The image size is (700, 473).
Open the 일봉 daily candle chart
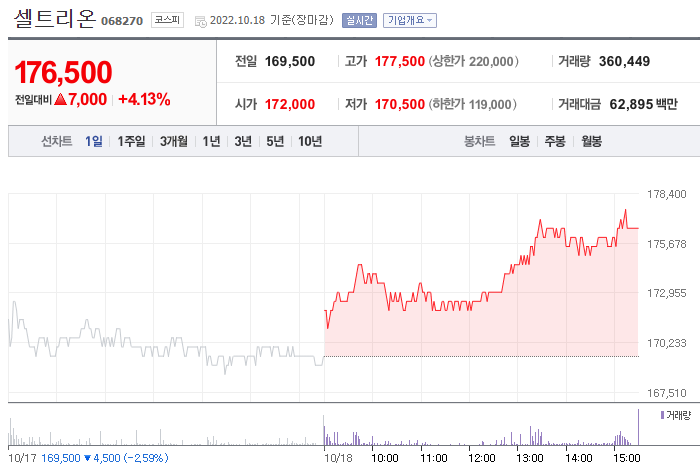pyautogui.click(x=520, y=141)
